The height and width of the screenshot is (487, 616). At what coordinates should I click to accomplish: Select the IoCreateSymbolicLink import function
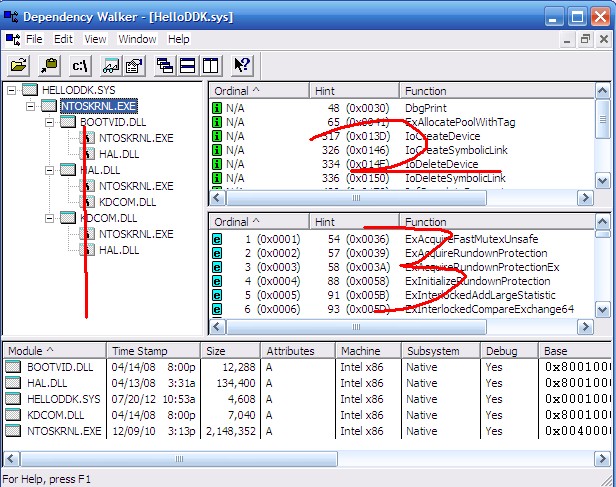(x=456, y=150)
